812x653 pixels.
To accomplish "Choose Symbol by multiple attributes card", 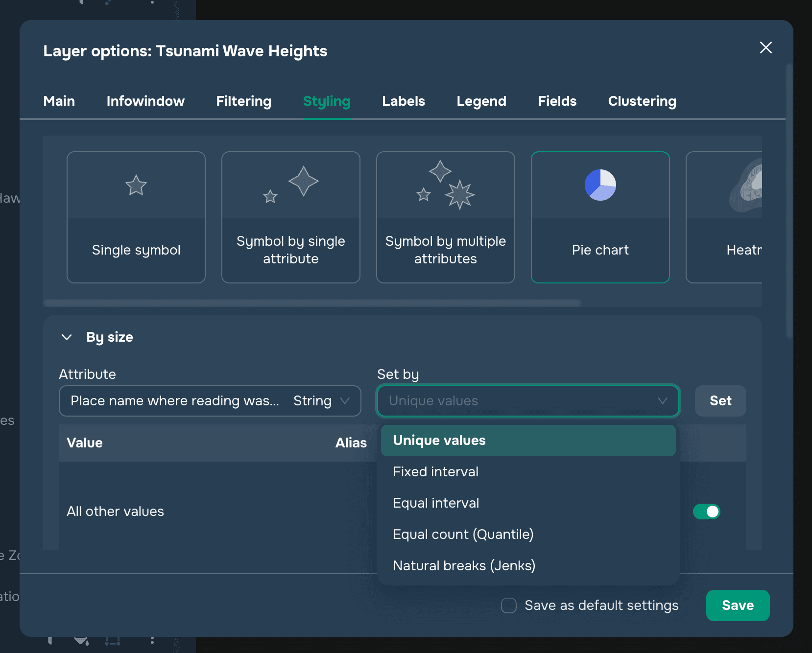I will click(x=446, y=217).
